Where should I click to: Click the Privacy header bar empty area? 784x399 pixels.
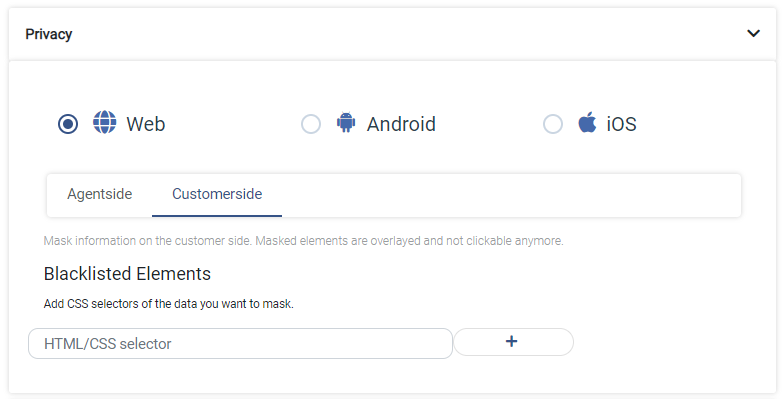tap(400, 34)
